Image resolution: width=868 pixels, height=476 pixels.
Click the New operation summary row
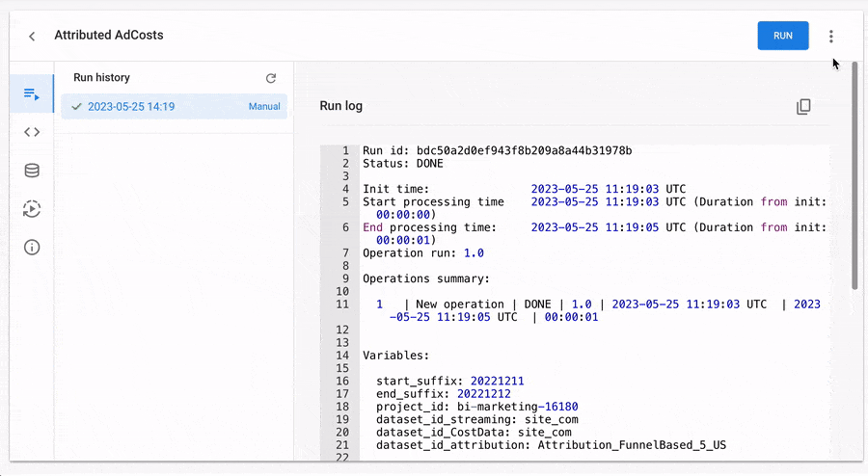pyautogui.click(x=598, y=310)
